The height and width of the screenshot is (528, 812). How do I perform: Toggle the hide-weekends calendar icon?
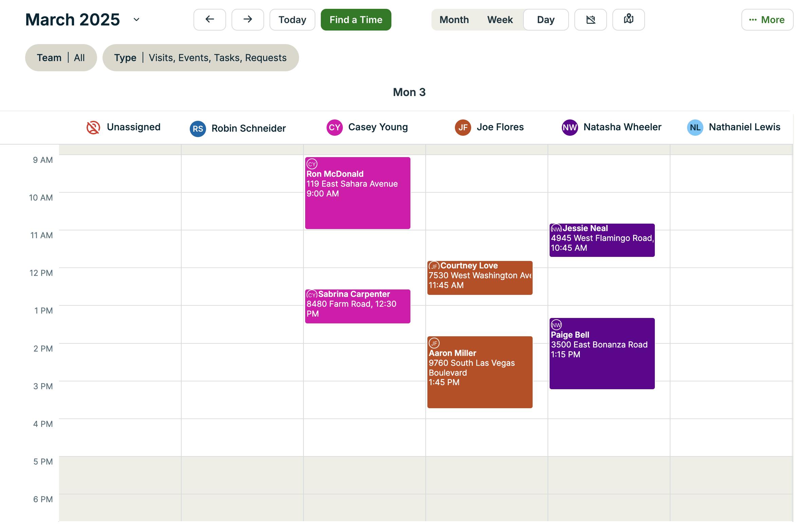click(590, 20)
